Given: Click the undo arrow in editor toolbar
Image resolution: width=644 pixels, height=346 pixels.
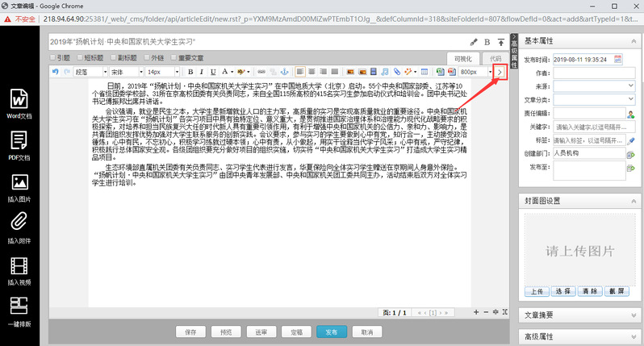Looking at the screenshot, I should click(x=56, y=72).
